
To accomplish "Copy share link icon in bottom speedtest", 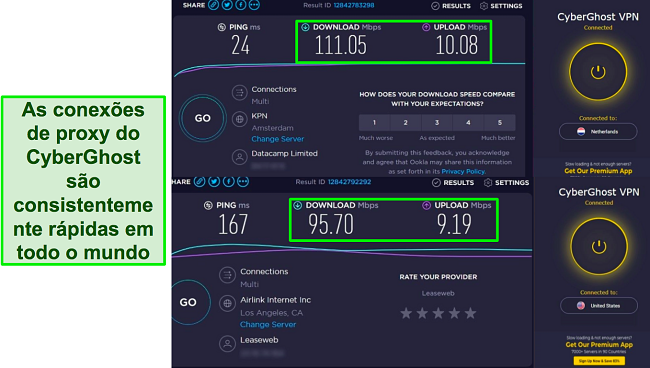I will click(200, 182).
